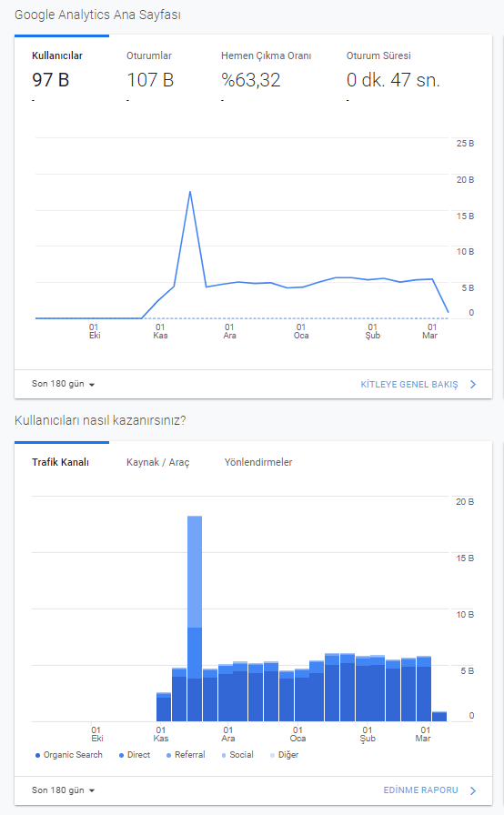Screen dimensions: 504x815
Task: Open the Son 180 gün dropdown under traffic chart
Action: tap(63, 790)
